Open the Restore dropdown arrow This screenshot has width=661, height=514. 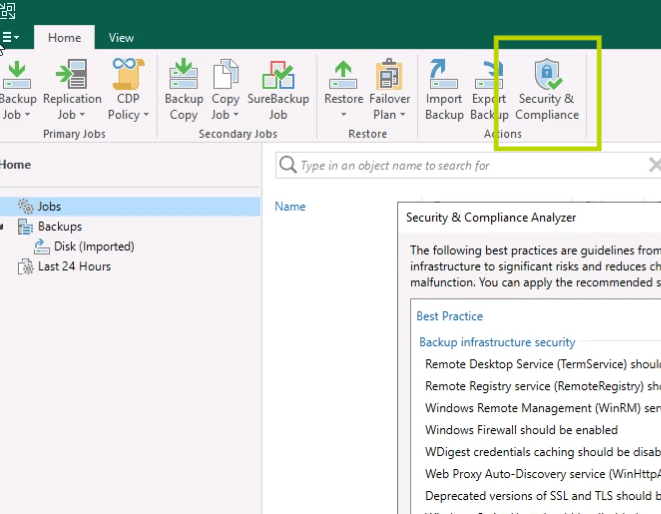(344, 115)
